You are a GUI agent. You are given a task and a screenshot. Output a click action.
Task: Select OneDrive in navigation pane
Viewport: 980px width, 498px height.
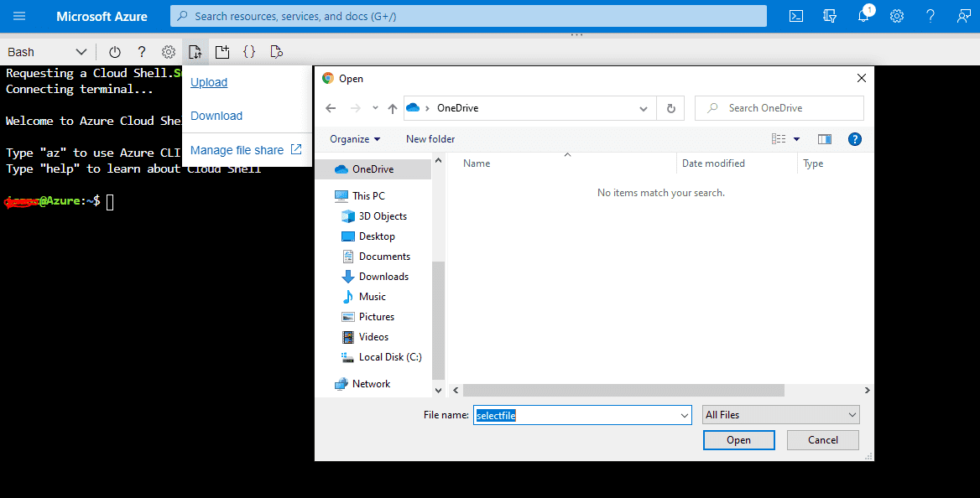(x=373, y=169)
